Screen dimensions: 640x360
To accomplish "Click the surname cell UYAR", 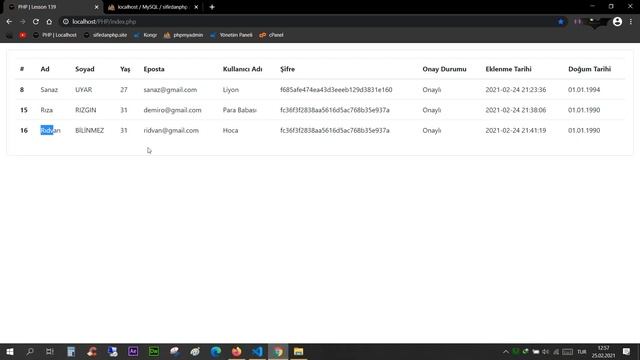I will [x=84, y=90].
